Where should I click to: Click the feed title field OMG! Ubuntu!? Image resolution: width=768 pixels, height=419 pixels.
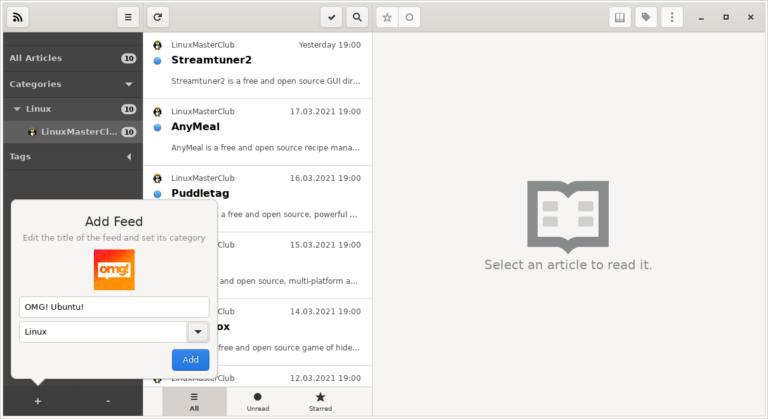[x=114, y=307]
